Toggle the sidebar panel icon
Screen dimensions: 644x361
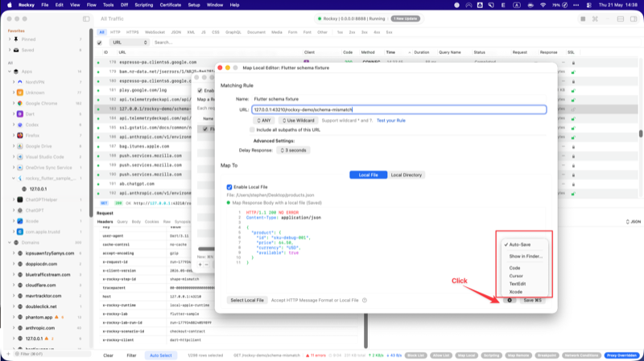(86, 18)
